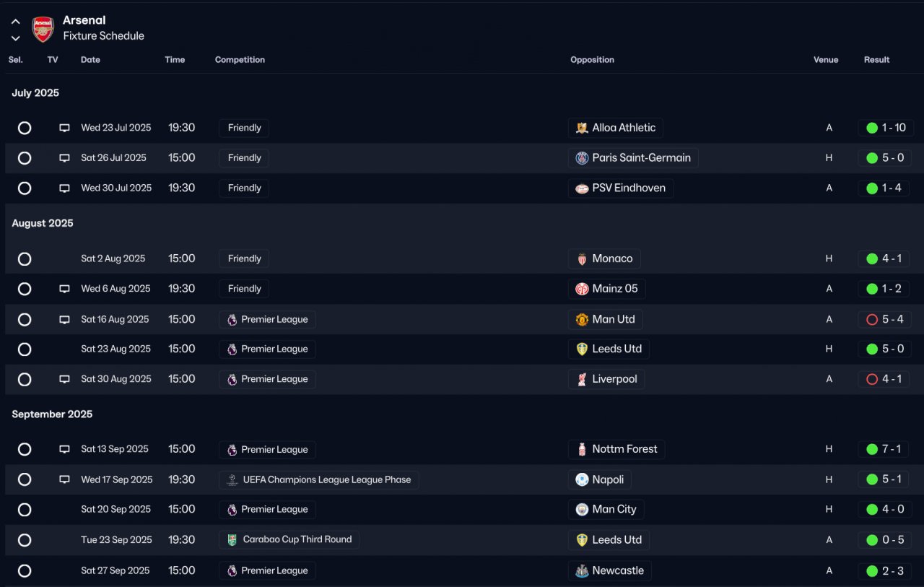Image resolution: width=924 pixels, height=587 pixels.
Task: Click the Man Utd club badge
Action: click(x=582, y=319)
